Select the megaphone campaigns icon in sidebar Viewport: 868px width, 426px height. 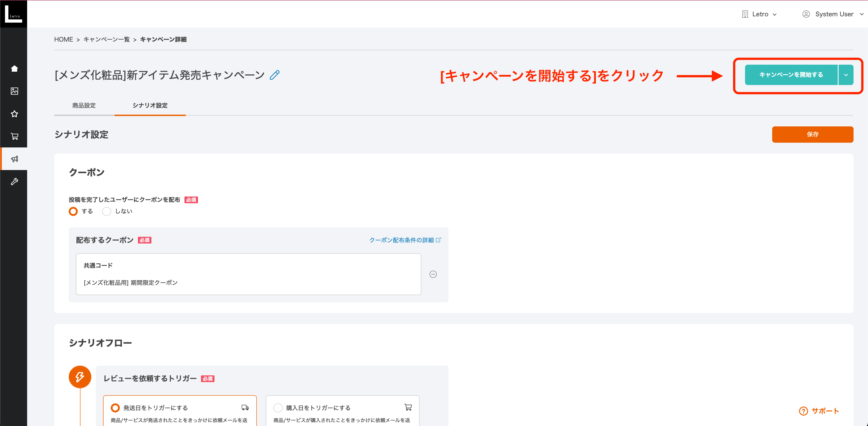pyautogui.click(x=14, y=159)
